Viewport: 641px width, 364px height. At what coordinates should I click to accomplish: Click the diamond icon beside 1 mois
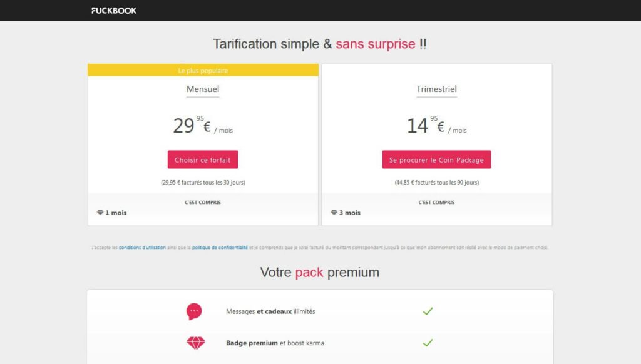coord(100,213)
